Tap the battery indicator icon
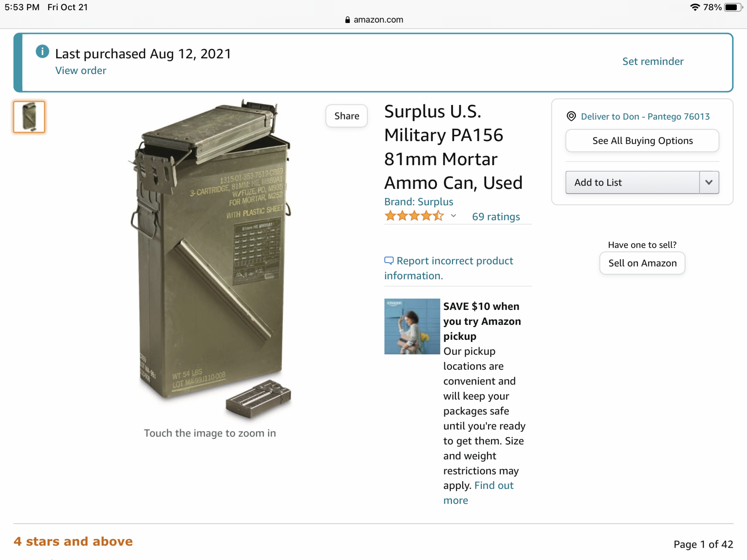Screen dimensions: 747x560 tap(732, 7)
